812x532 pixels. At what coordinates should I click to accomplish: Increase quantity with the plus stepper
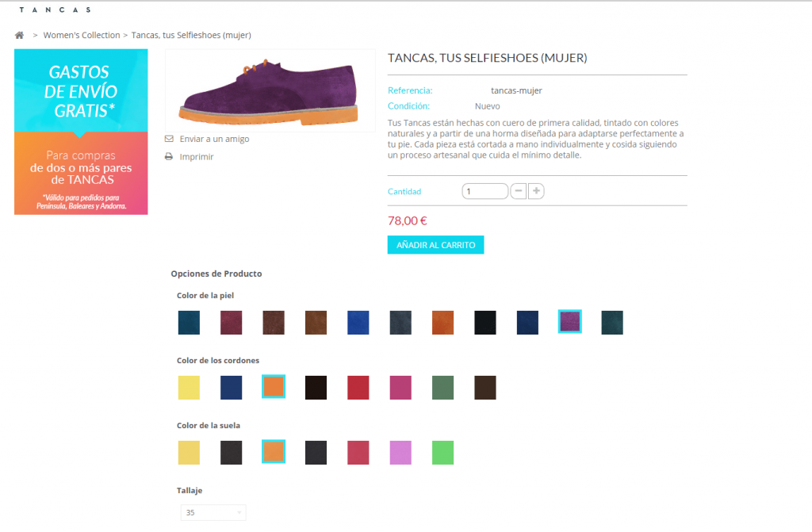click(536, 190)
